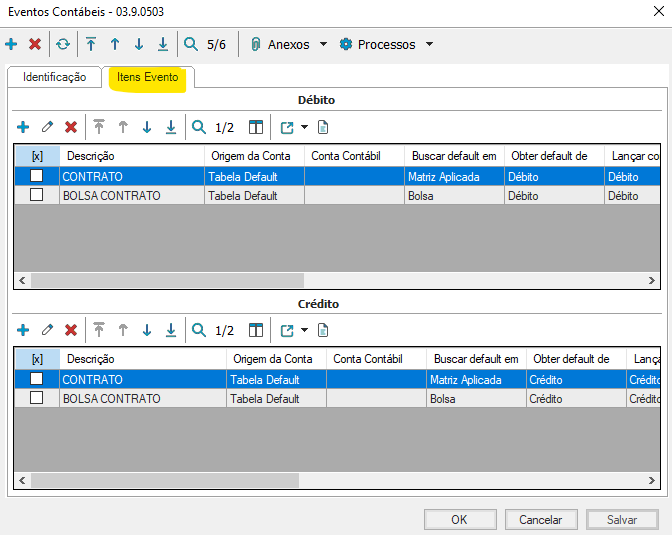The height and width of the screenshot is (535, 672).
Task: Select the Itens Evento tab
Action: (x=147, y=77)
